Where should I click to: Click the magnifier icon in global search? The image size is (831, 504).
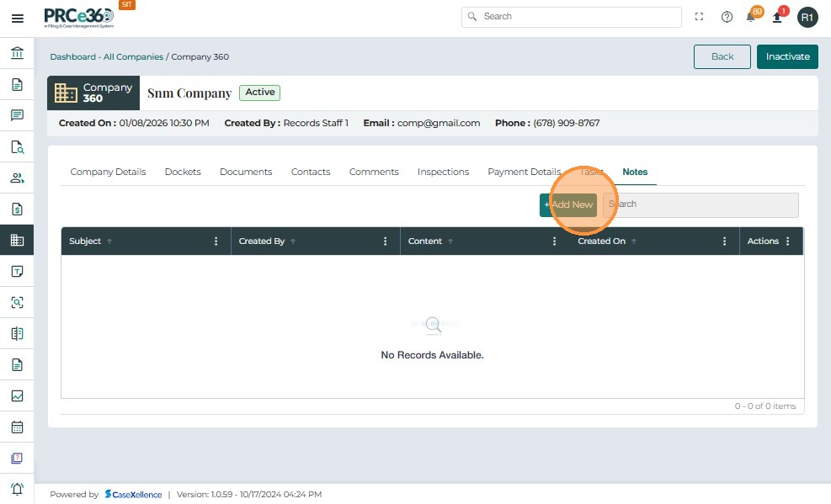pyautogui.click(x=472, y=17)
